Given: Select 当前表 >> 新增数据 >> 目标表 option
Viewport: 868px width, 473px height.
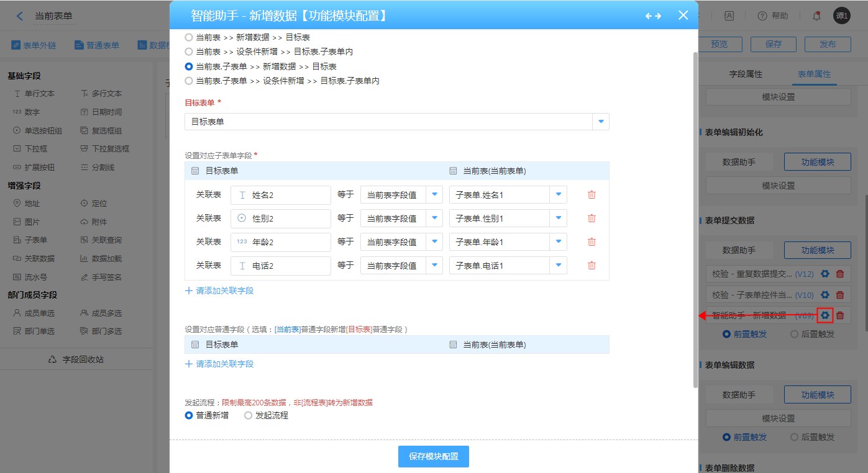Looking at the screenshot, I should 189,37.
